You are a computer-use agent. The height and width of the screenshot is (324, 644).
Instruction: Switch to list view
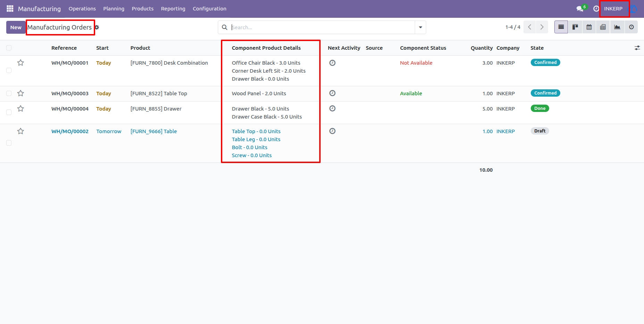tap(561, 27)
